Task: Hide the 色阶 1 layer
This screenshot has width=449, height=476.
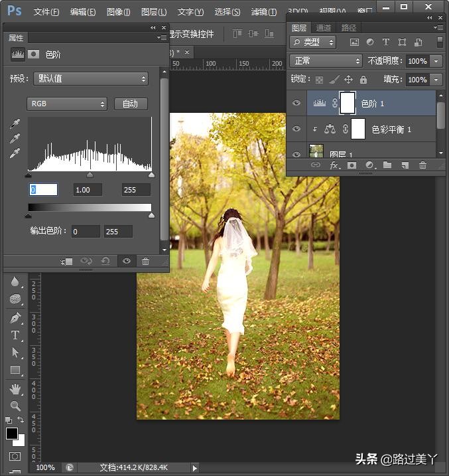Action: pyautogui.click(x=296, y=103)
